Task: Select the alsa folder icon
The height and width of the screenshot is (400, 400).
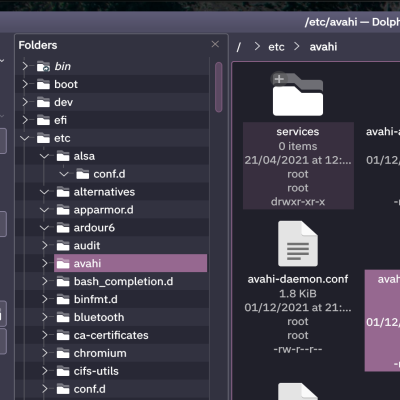Action: point(63,156)
